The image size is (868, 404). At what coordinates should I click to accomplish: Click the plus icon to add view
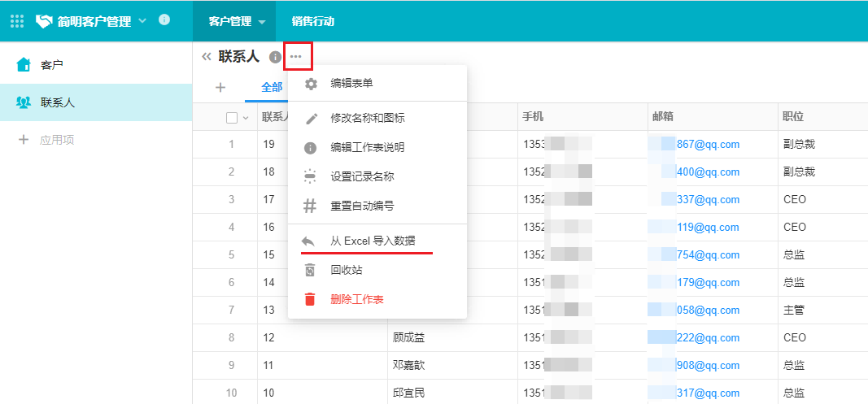coord(220,87)
